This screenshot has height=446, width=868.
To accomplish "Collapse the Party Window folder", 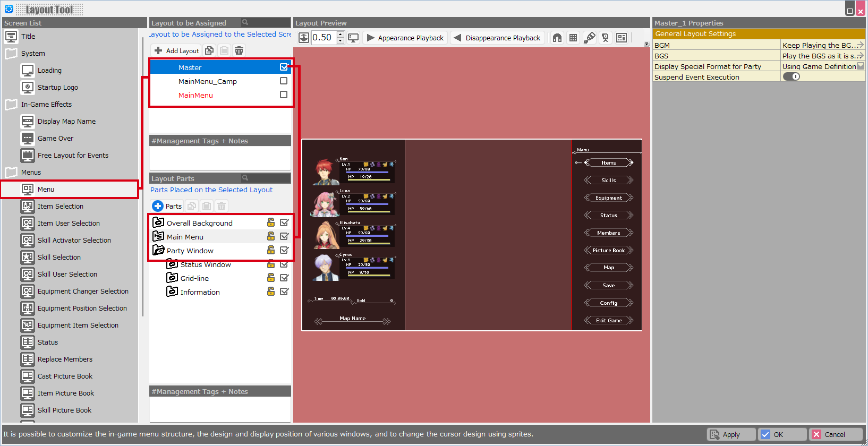I will tap(158, 251).
